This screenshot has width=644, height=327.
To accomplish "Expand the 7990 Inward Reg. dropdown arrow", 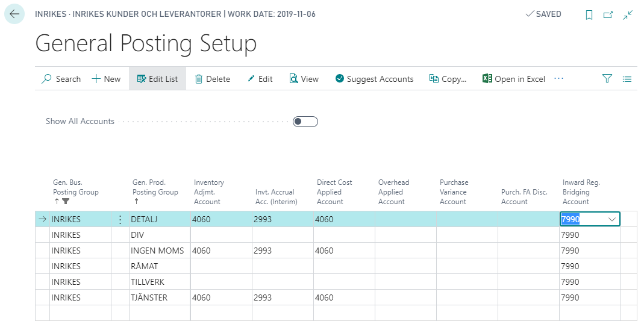I will (611, 219).
